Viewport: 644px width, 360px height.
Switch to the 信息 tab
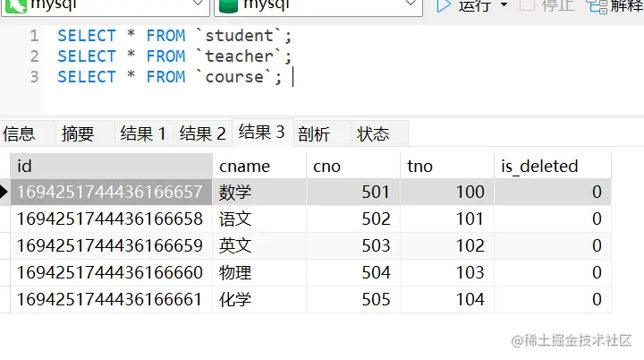click(19, 133)
